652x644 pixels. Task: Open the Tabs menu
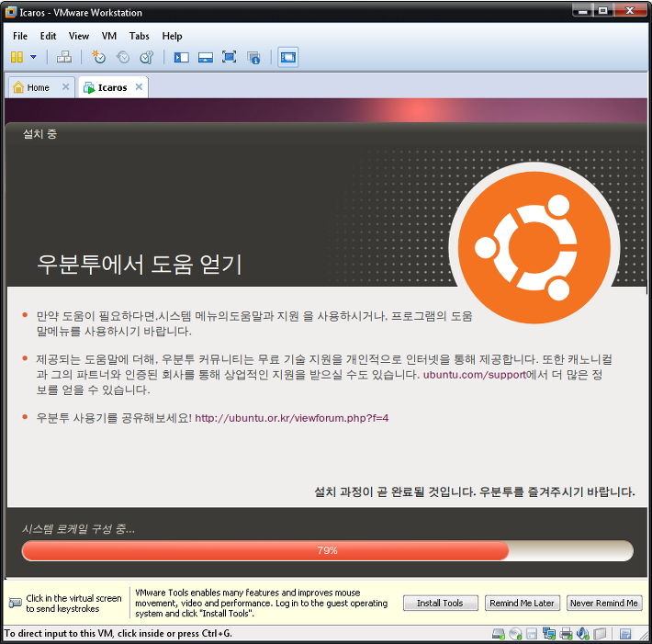pyautogui.click(x=139, y=36)
